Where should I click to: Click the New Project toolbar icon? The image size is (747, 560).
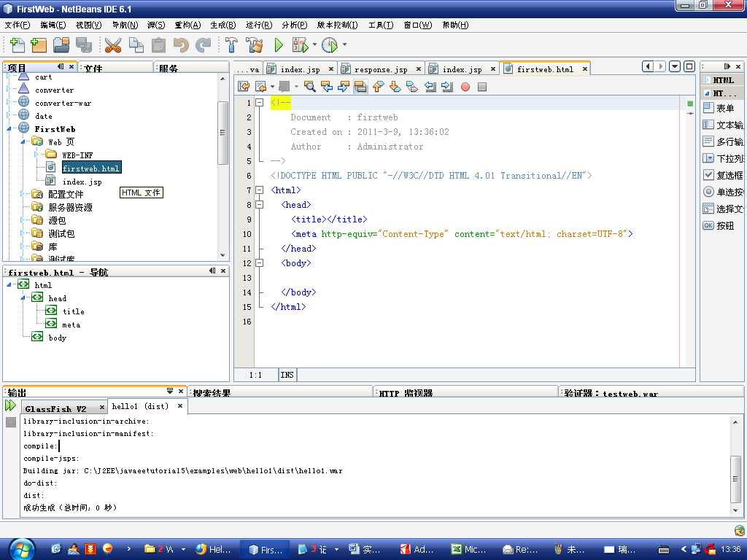[39, 45]
